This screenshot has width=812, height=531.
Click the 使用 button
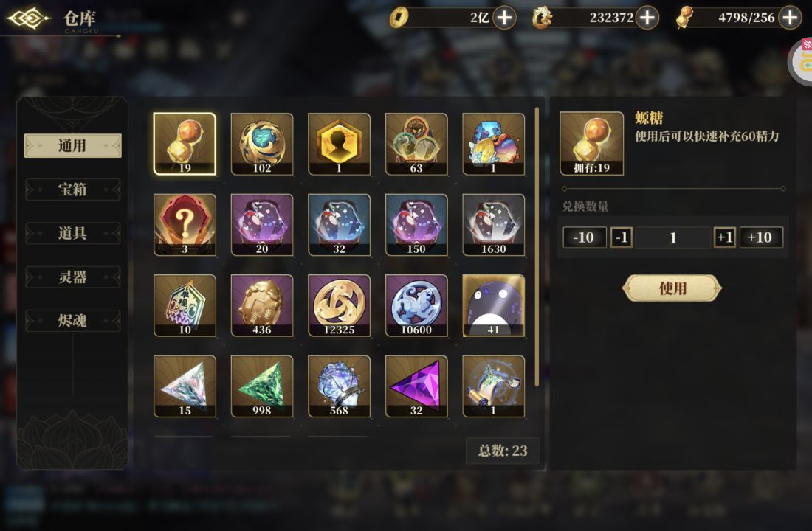672,288
